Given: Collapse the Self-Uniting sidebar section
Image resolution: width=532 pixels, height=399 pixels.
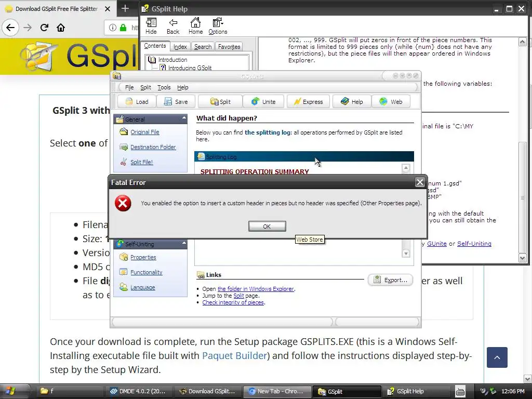Looking at the screenshot, I should [x=184, y=243].
